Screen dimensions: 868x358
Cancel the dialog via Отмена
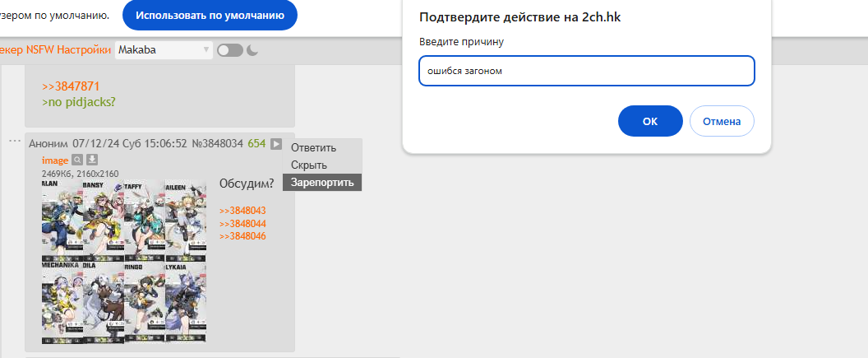tap(722, 121)
